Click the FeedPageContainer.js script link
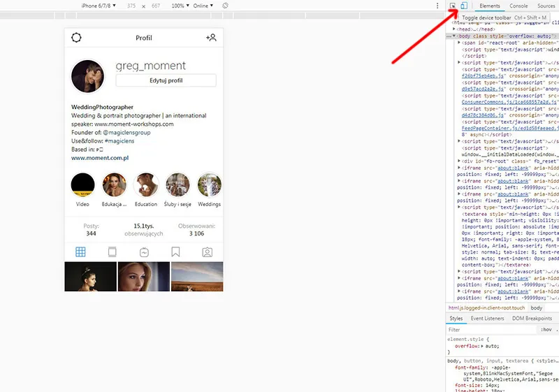The width and height of the screenshot is (559, 392). (509, 129)
